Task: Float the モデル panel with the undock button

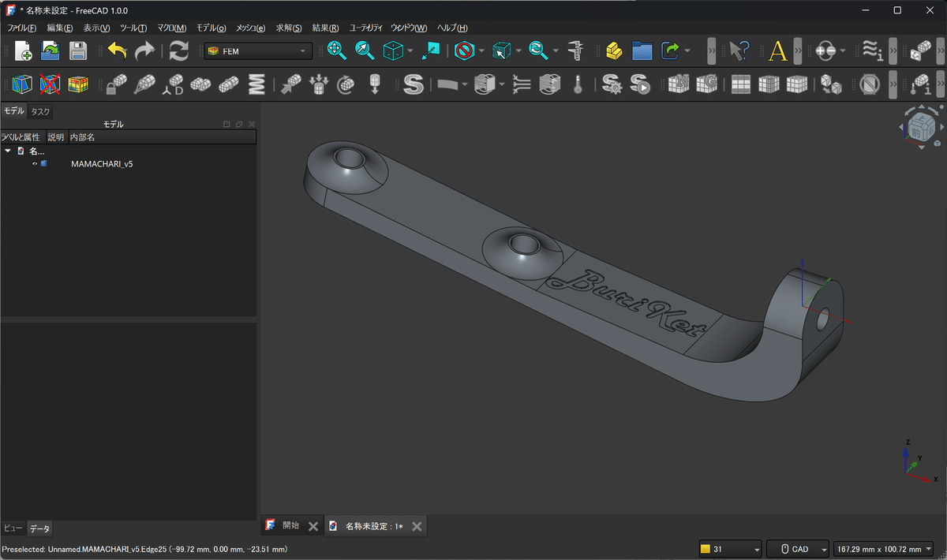Action: pos(239,125)
